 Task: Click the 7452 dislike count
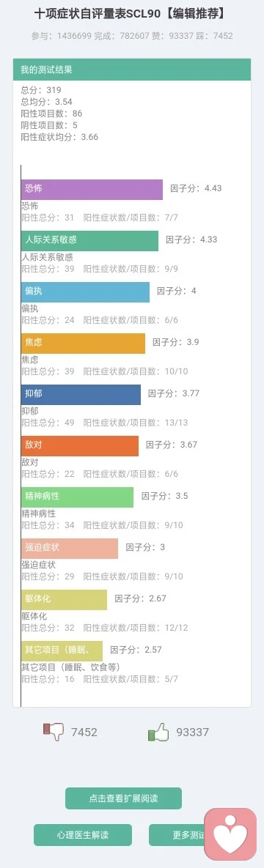[x=84, y=732]
